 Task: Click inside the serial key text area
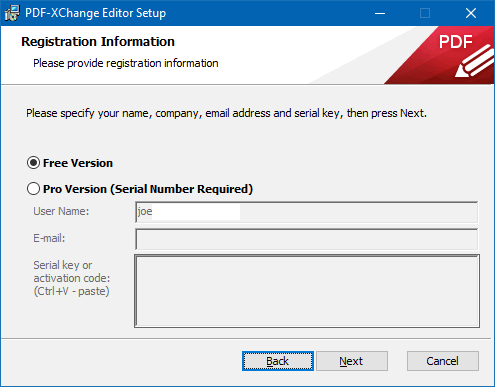pos(307,291)
